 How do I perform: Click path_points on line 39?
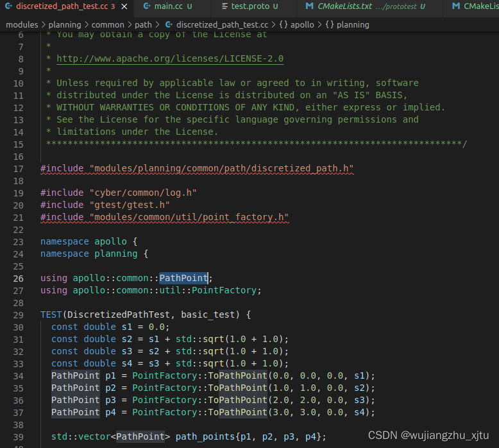[x=205, y=436]
